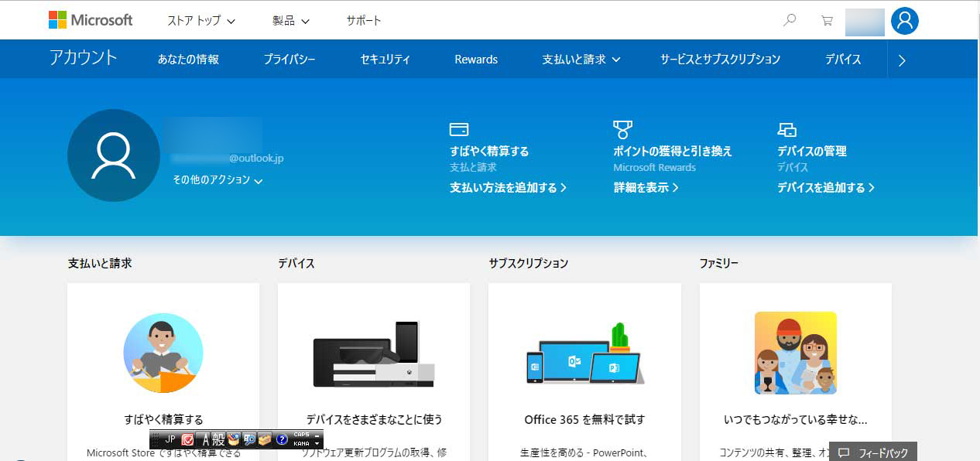Image resolution: width=980 pixels, height=461 pixels.
Task: Expand the 製品 dropdown menu
Action: [291, 21]
